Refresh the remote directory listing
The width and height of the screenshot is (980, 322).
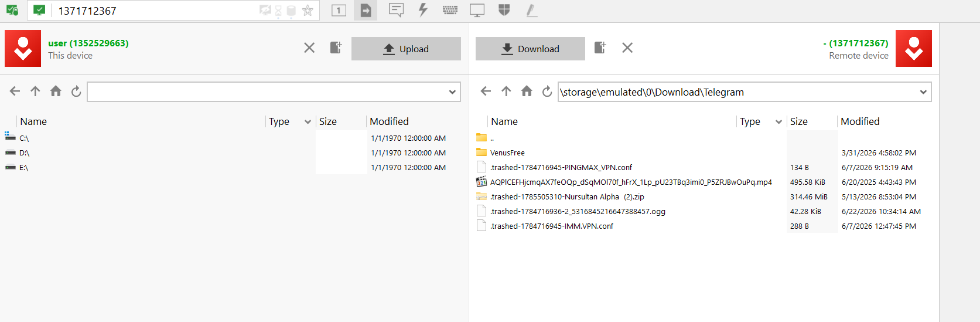(547, 91)
